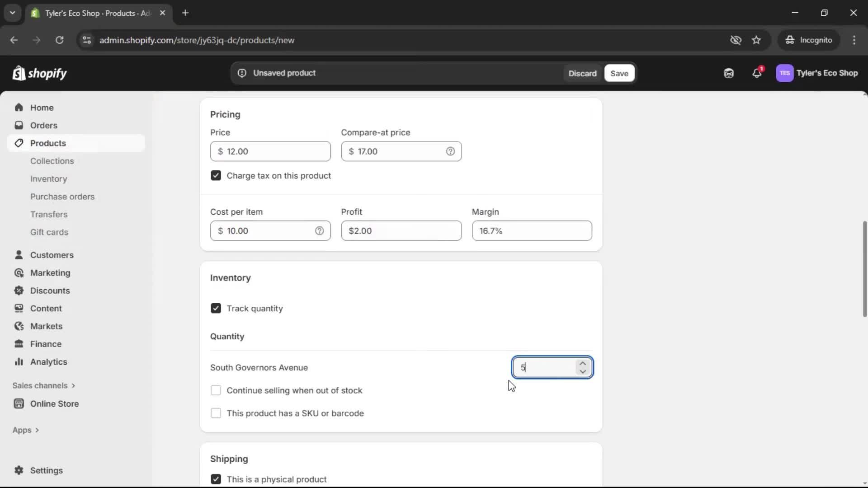This screenshot has height=488, width=868.
Task: Open the Shopify admin search assistant icon
Action: 729,73
